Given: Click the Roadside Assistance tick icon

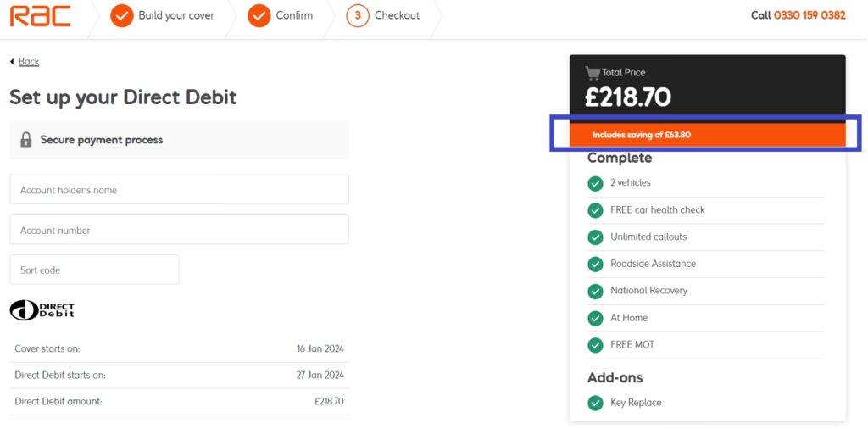Looking at the screenshot, I should (596, 264).
